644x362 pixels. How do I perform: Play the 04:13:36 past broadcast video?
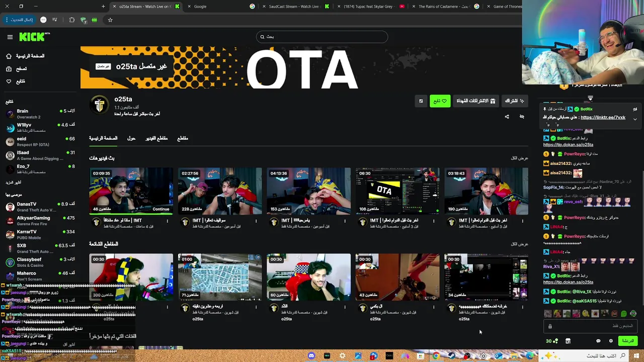pyautogui.click(x=308, y=191)
